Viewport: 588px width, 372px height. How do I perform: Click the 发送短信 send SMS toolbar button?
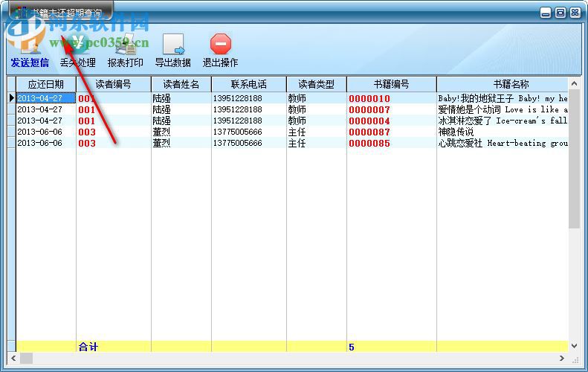click(x=29, y=50)
